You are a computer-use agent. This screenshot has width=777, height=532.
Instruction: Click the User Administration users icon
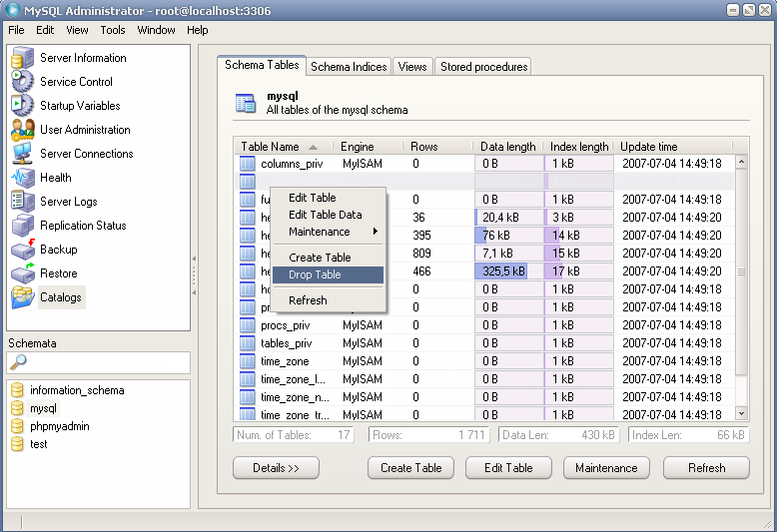22,130
